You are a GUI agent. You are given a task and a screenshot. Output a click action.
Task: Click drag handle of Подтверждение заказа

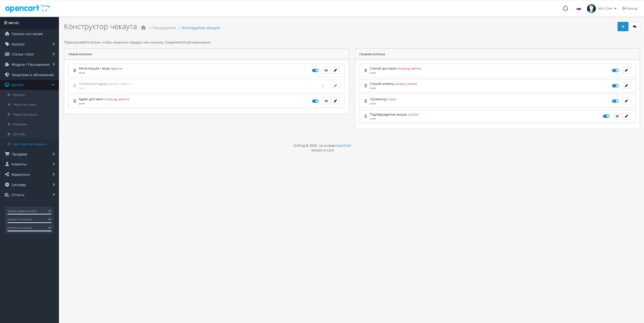point(366,116)
